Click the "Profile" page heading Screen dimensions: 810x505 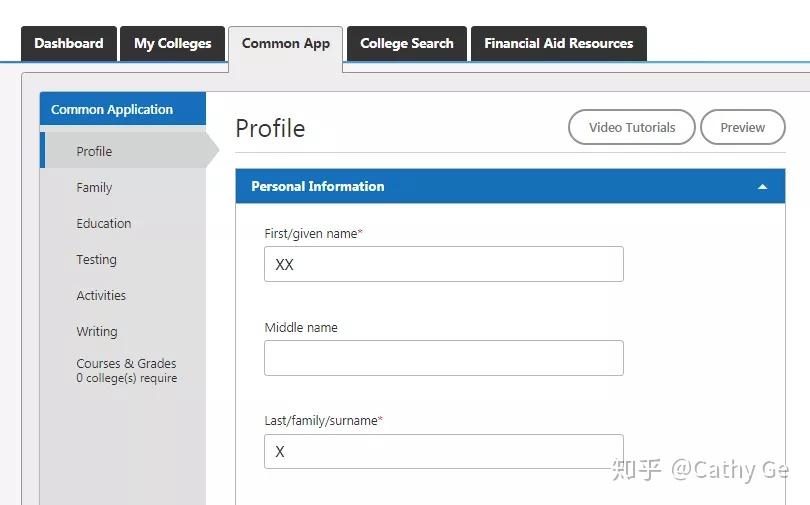[270, 129]
